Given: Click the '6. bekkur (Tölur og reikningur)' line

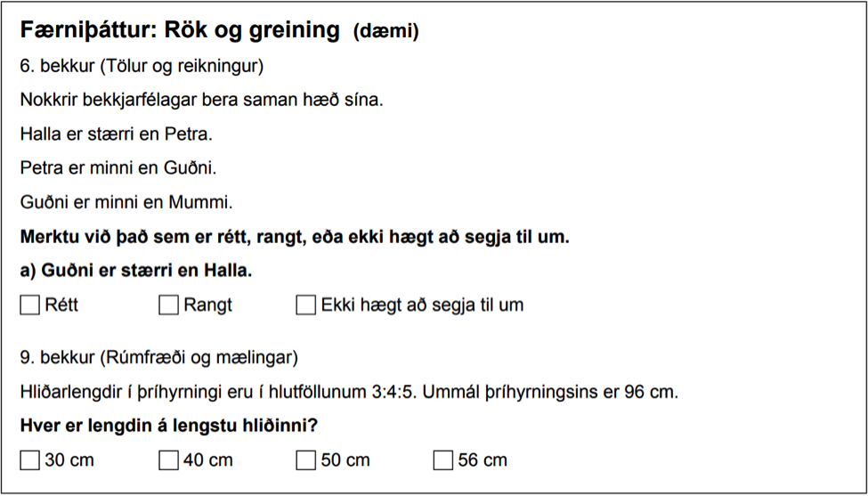Looking at the screenshot, I should pos(142,67).
